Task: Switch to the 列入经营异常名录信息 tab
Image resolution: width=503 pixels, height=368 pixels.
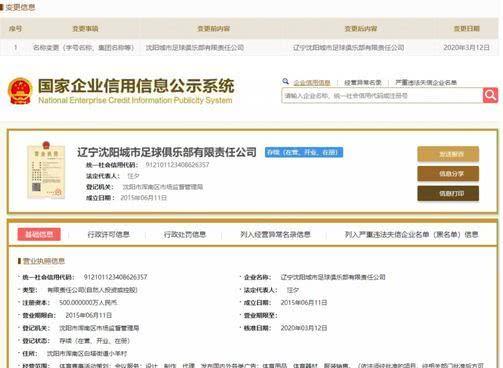Action: pyautogui.click(x=275, y=234)
